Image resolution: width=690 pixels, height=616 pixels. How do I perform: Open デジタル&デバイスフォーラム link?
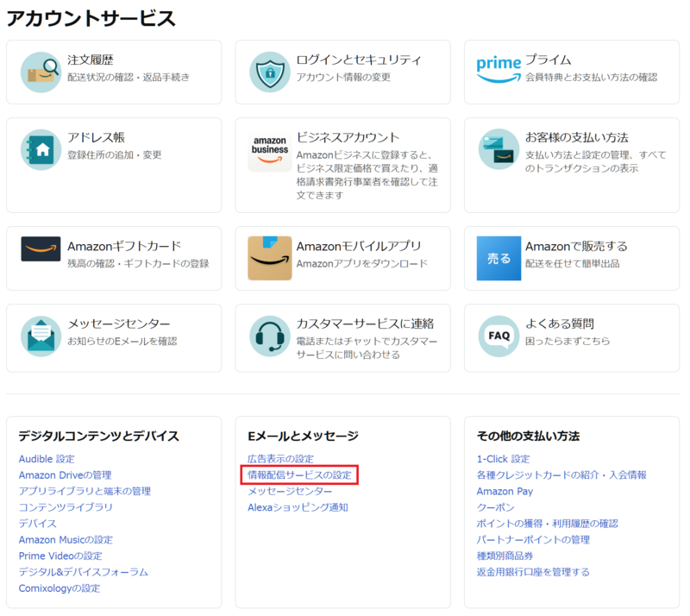pyautogui.click(x=83, y=572)
